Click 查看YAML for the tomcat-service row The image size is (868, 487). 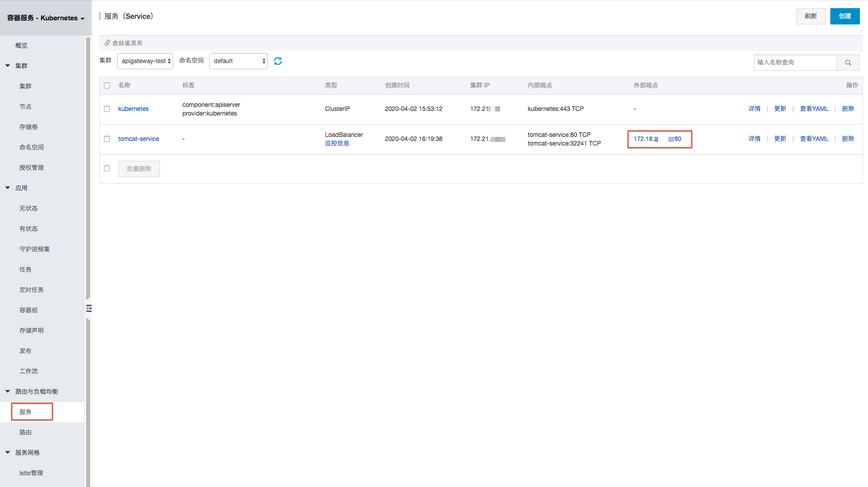coord(814,139)
